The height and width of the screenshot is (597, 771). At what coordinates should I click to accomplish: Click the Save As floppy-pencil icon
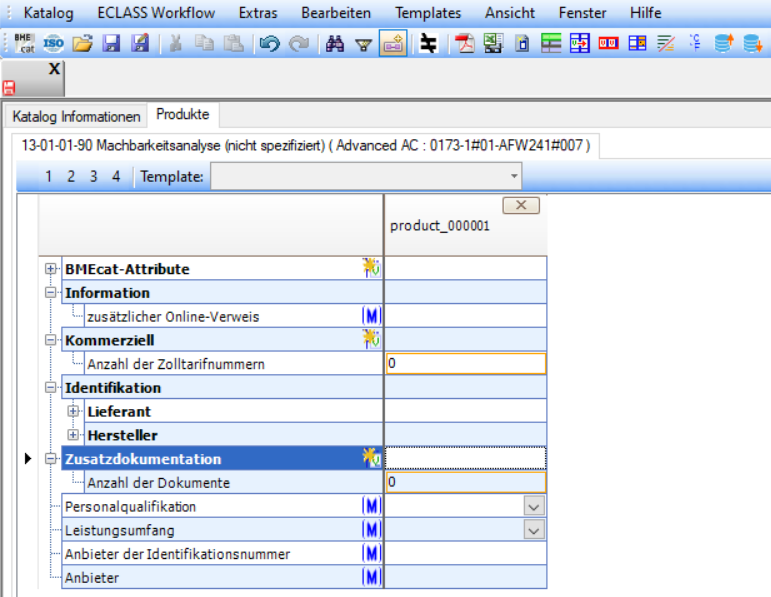pyautogui.click(x=140, y=43)
